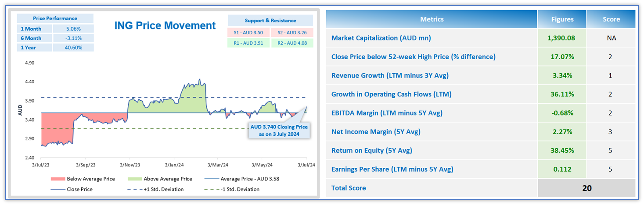Select the Price Performance header
The image size is (644, 205).
tap(55, 18)
